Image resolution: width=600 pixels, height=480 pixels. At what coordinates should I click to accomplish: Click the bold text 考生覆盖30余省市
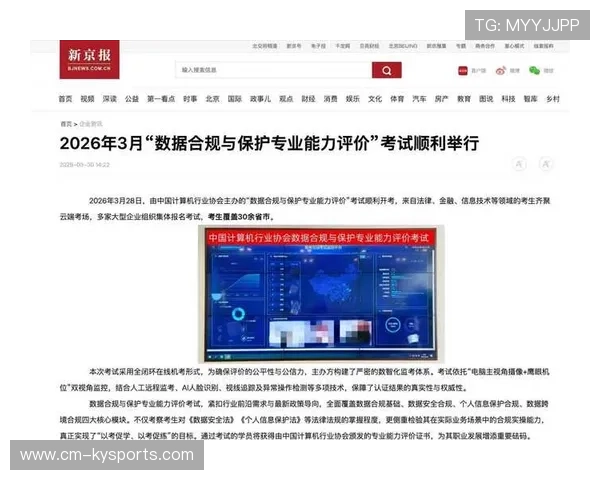241,217
